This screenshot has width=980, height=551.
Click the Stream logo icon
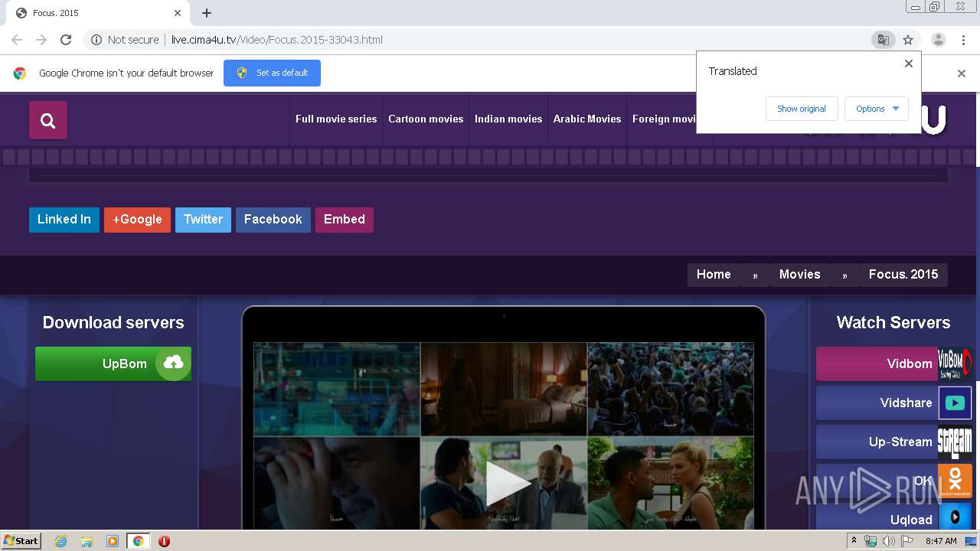pyautogui.click(x=955, y=442)
